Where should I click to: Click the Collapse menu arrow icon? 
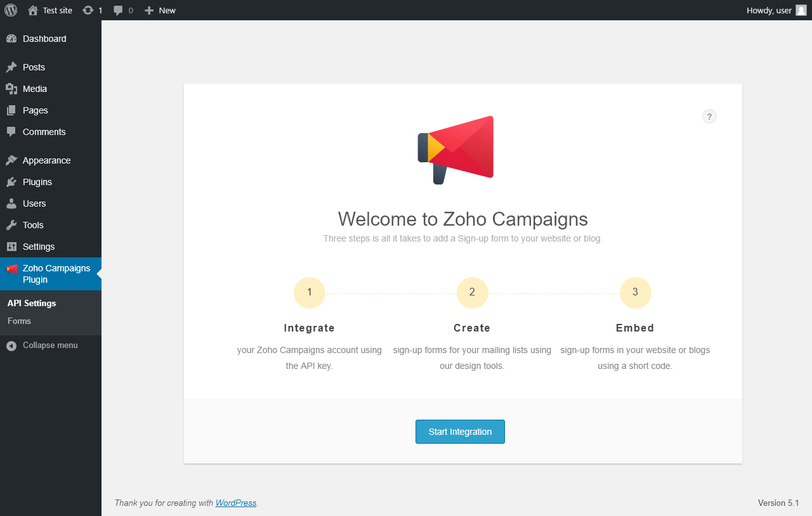point(11,345)
